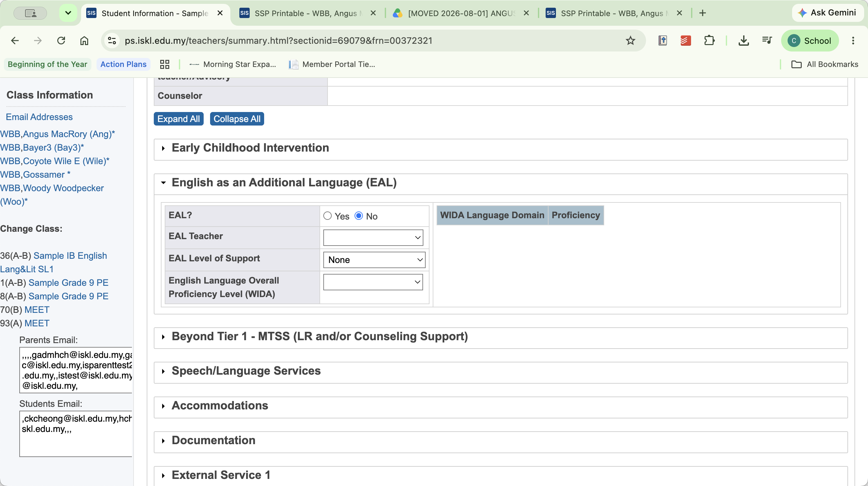The height and width of the screenshot is (486, 868).
Task: Change class to Sample IB English Lang&Lit SL1
Action: tap(53, 263)
